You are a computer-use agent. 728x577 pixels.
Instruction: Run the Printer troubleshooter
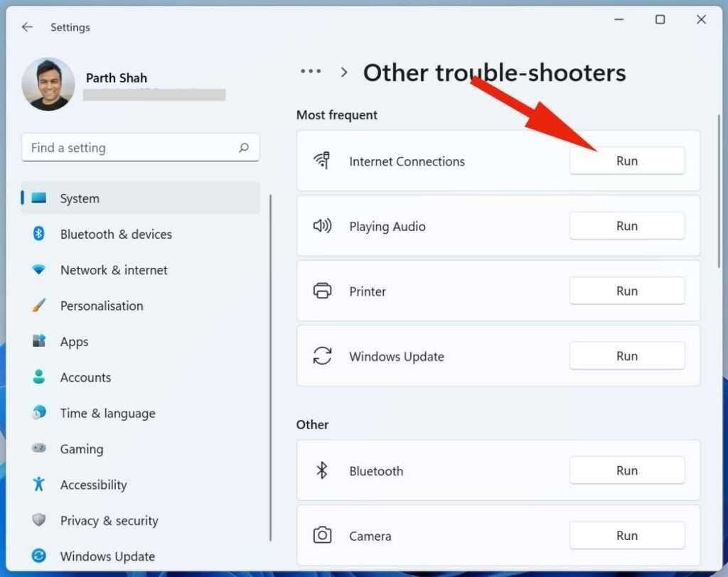coord(626,291)
